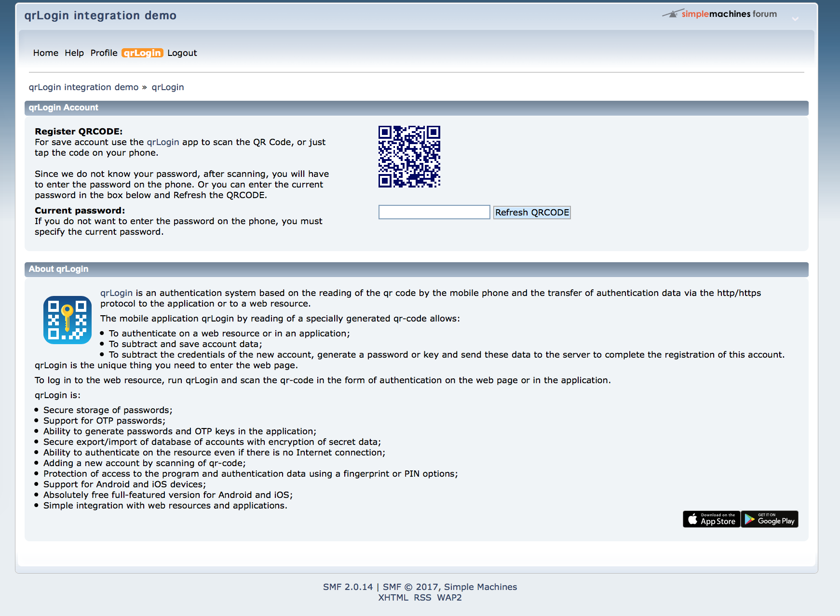
Task: Open the qrLogin breadcrumb link
Action: coord(168,87)
